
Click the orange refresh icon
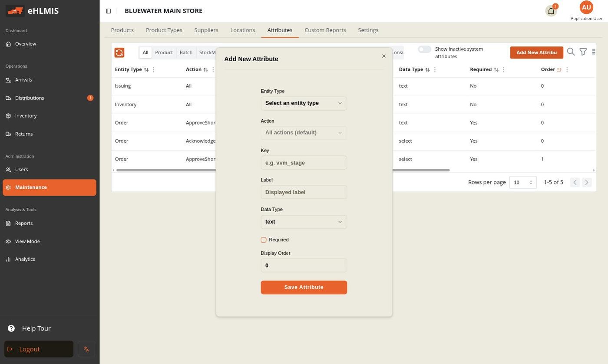(x=119, y=52)
